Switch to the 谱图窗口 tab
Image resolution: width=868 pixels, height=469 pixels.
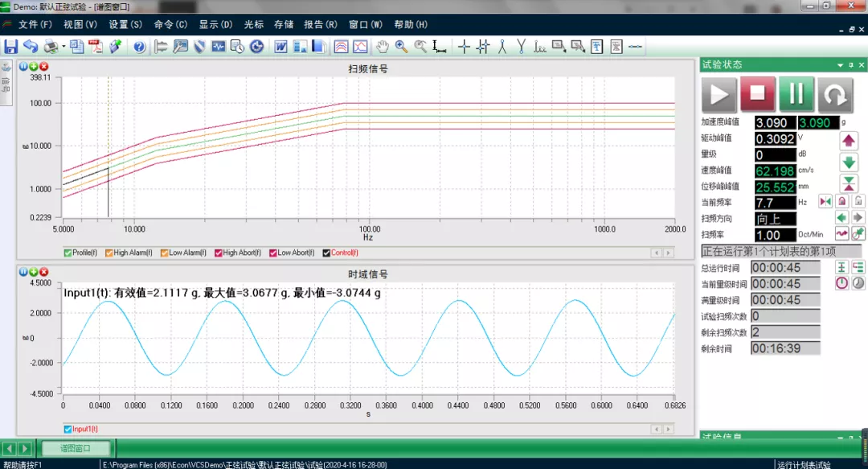(76, 448)
